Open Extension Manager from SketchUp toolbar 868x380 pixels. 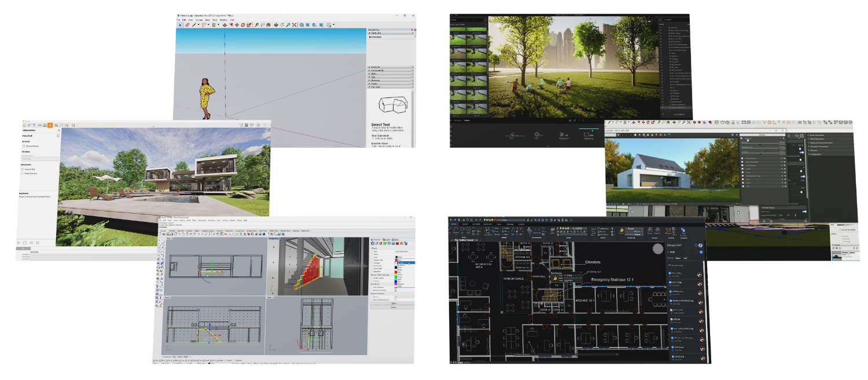coord(321,25)
